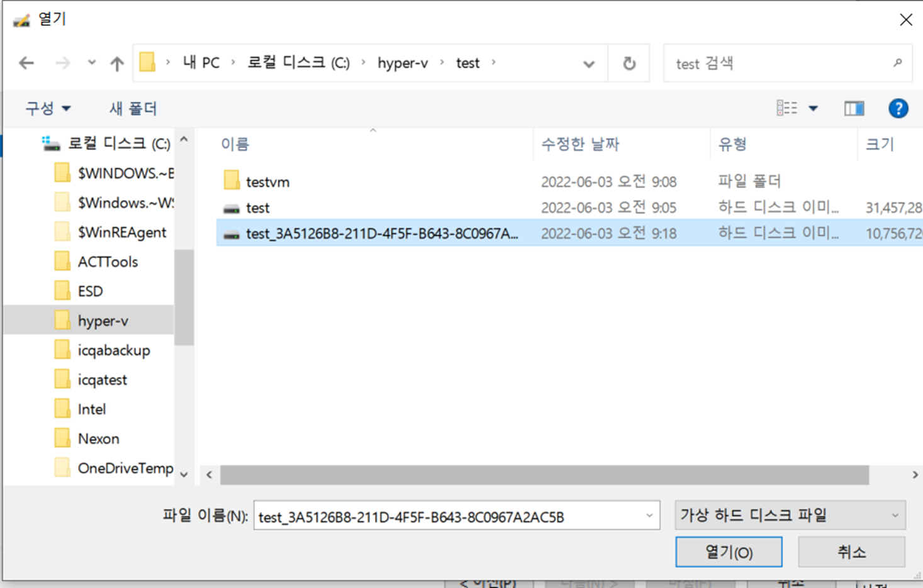Screen dimensions: 923x588
Task: Close the 열기 dialog window
Action: (x=905, y=19)
